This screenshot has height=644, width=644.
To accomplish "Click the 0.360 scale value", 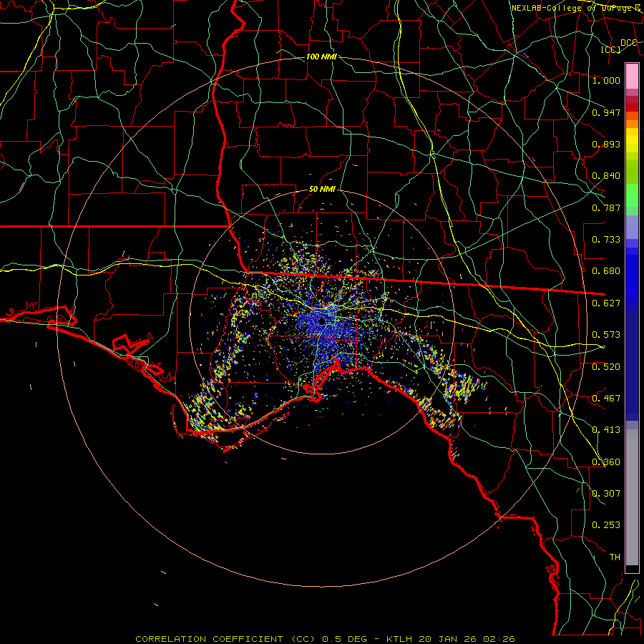I will [606, 462].
